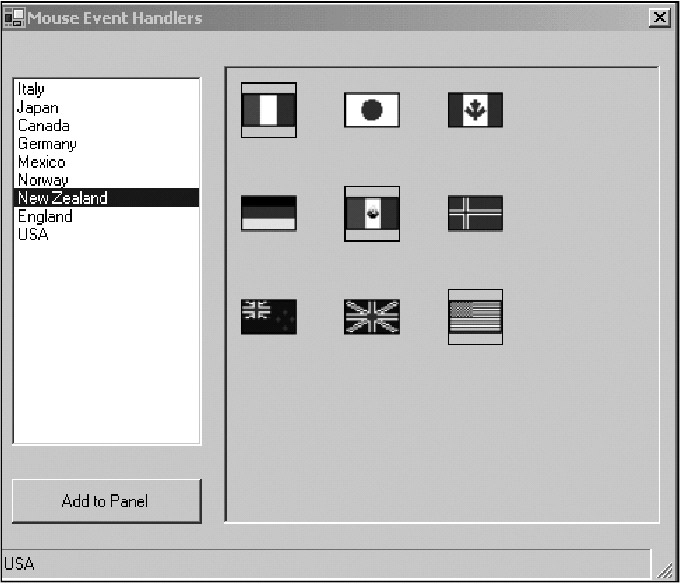Choose Japan from the list box
The height and width of the screenshot is (586, 682).
38,108
